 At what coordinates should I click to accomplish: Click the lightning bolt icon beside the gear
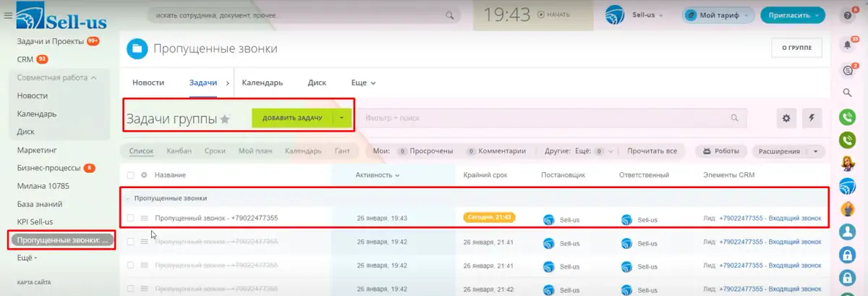click(x=812, y=118)
